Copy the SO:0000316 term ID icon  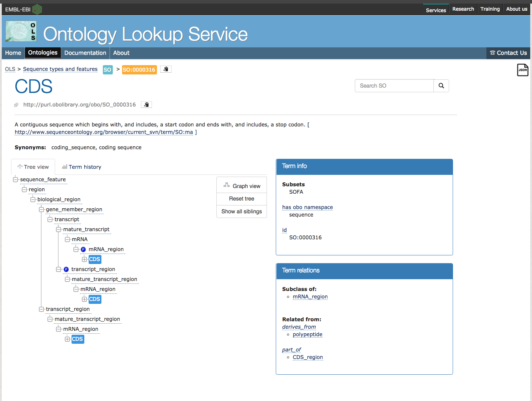pos(166,69)
